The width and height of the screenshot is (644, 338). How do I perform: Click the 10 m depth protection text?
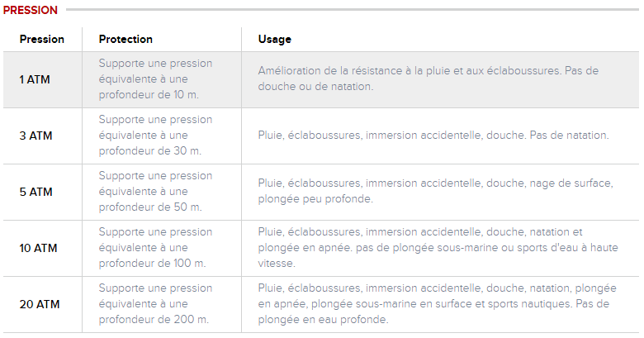155,79
